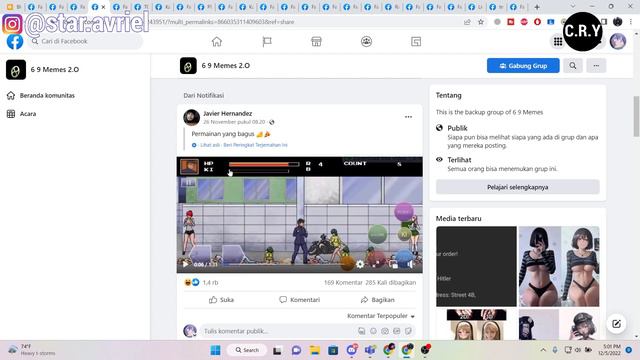Image resolution: width=640 pixels, height=360 pixels.
Task: Insert emoji in comment field
Action: coord(373,331)
